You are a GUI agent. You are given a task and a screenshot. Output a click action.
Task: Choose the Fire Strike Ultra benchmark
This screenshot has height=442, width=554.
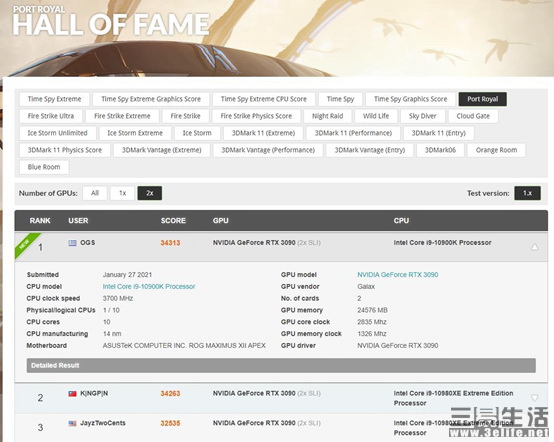[51, 116]
